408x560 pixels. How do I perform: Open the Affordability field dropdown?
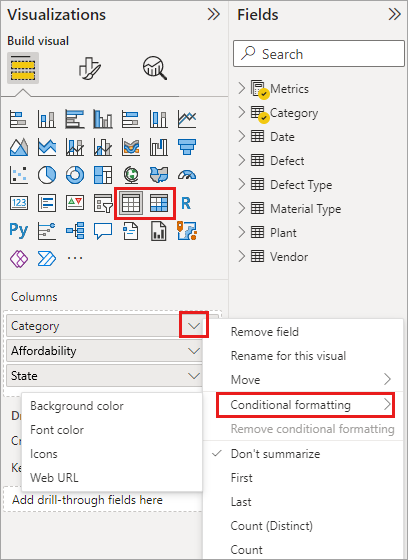coord(194,351)
